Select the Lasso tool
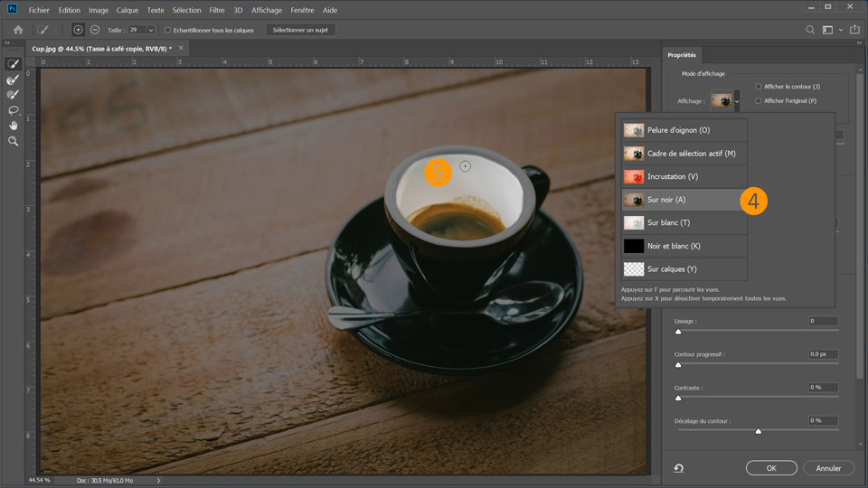The width and height of the screenshot is (868, 488). pos(14,110)
